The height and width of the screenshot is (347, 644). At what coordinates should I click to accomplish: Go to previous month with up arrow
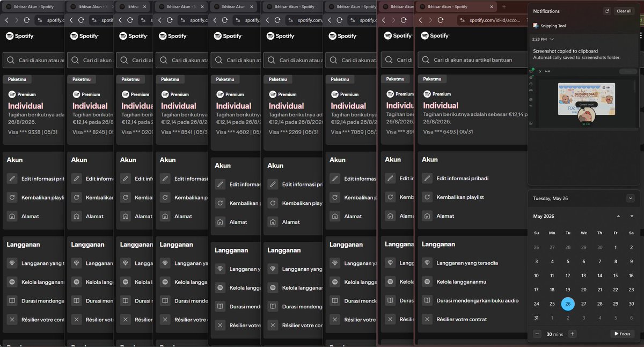click(618, 216)
